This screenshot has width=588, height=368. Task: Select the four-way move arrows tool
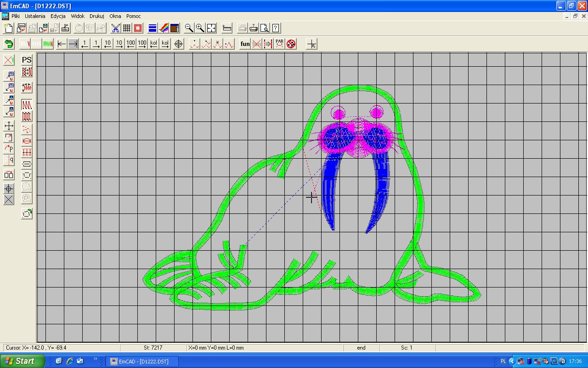[x=9, y=126]
